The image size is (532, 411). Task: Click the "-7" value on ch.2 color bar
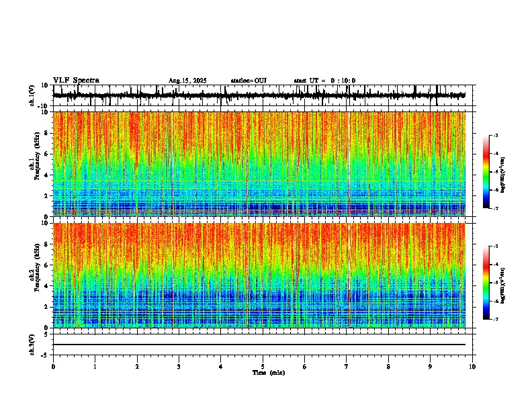click(x=496, y=319)
